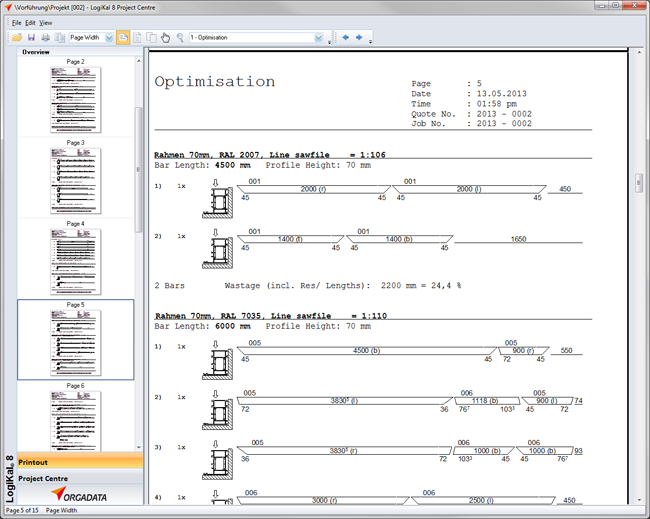Activate the hand pan tool
The height and width of the screenshot is (519, 650).
165,38
